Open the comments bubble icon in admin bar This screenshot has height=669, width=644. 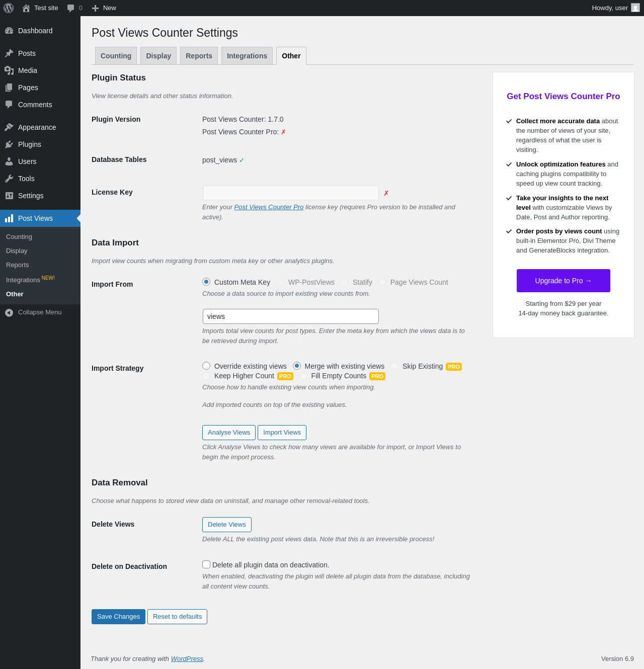(x=71, y=8)
